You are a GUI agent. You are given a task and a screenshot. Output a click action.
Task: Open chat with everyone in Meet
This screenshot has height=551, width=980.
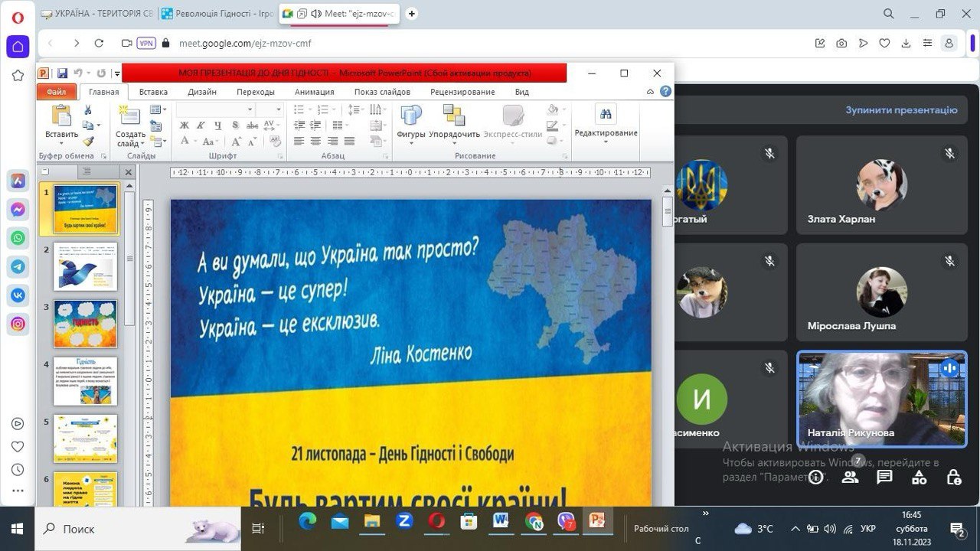(x=885, y=477)
